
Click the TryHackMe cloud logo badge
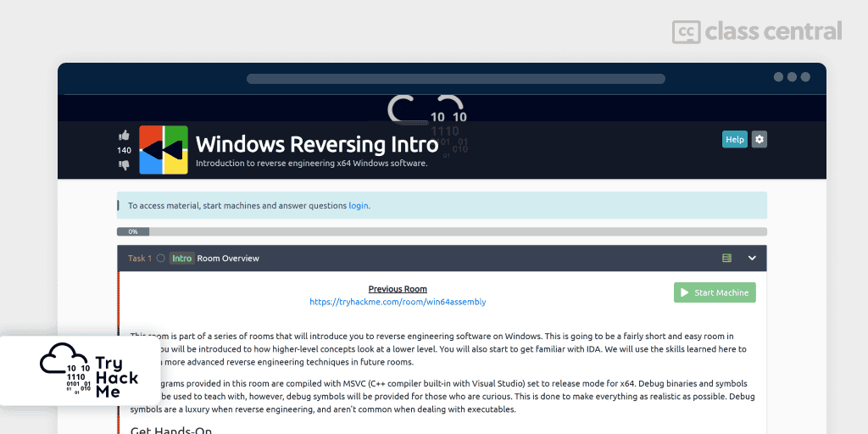[x=81, y=370]
